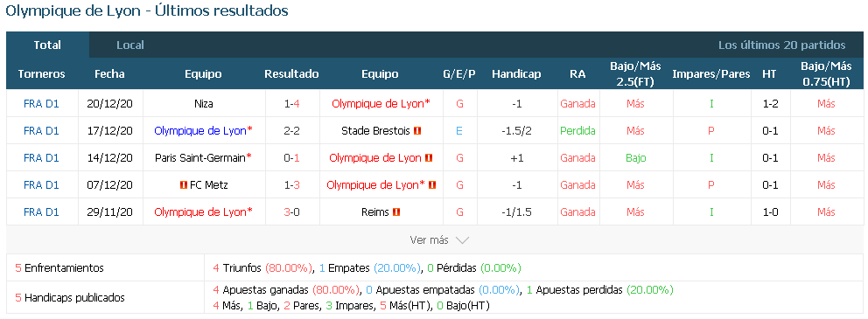Click Ver más to show more matches
This screenshot has height=319, width=868.
[429, 240]
